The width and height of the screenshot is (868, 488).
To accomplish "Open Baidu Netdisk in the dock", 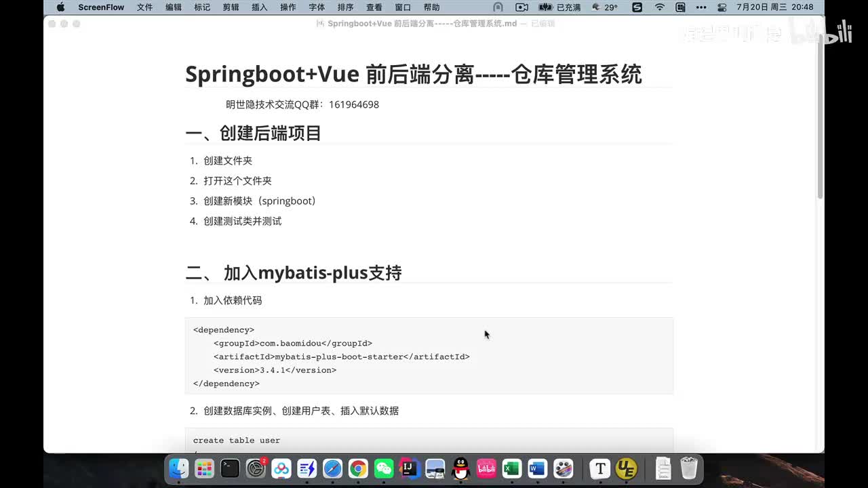I will tap(281, 468).
